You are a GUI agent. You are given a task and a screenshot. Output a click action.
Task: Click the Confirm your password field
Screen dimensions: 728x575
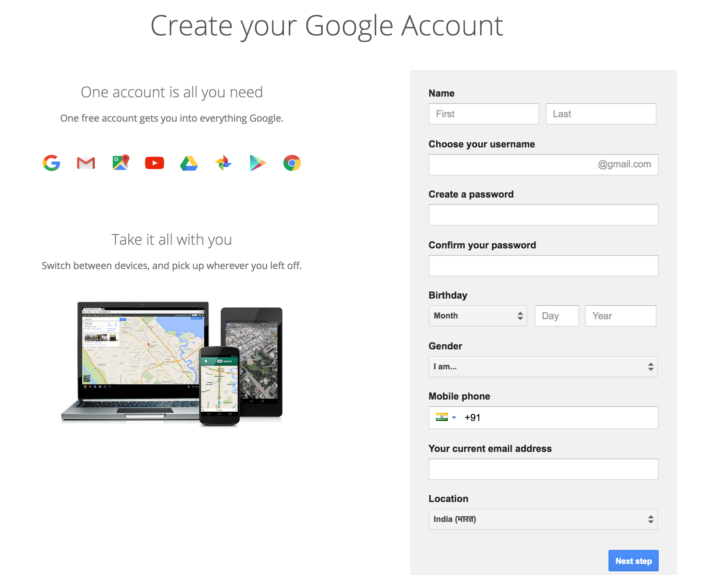click(x=544, y=266)
